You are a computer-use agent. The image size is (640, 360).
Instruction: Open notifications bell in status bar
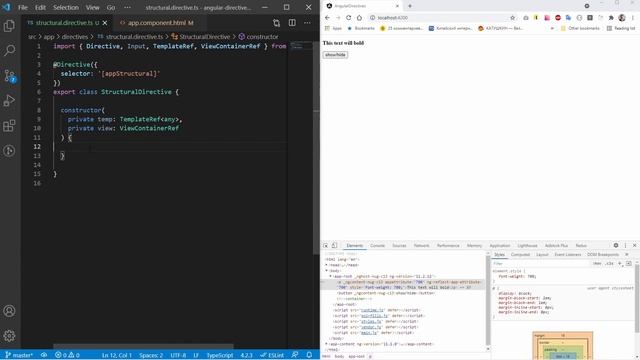click(309, 355)
